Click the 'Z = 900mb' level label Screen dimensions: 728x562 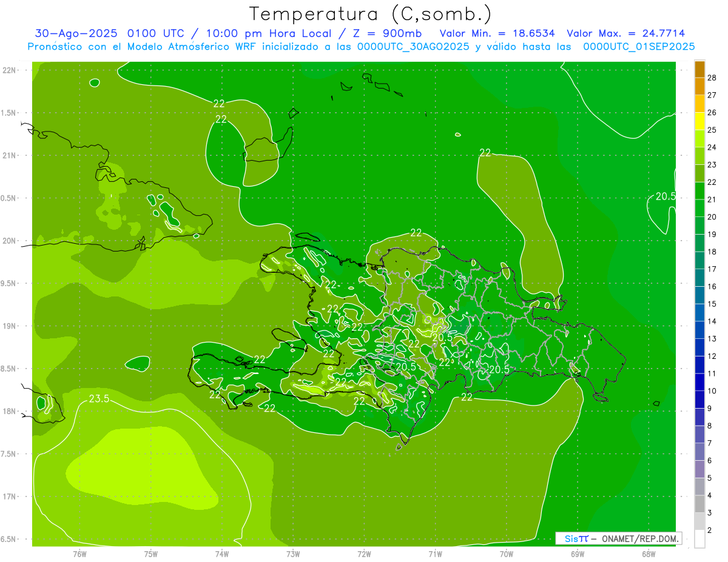(386, 33)
